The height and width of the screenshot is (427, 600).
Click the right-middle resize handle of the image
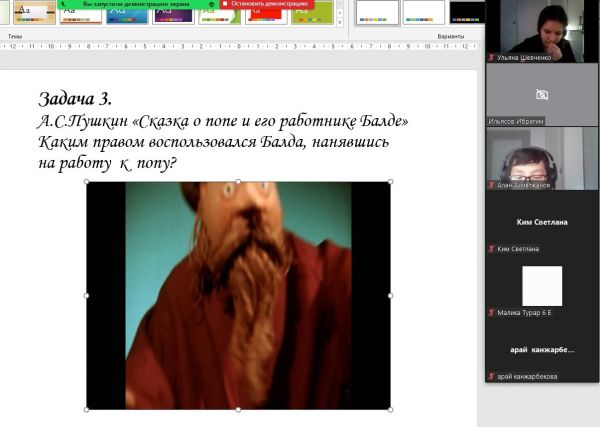click(390, 296)
